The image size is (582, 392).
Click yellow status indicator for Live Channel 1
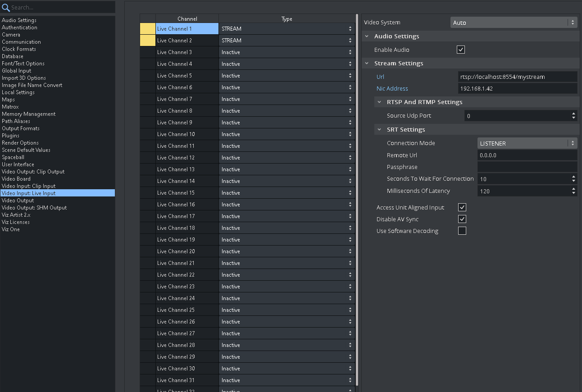point(147,29)
